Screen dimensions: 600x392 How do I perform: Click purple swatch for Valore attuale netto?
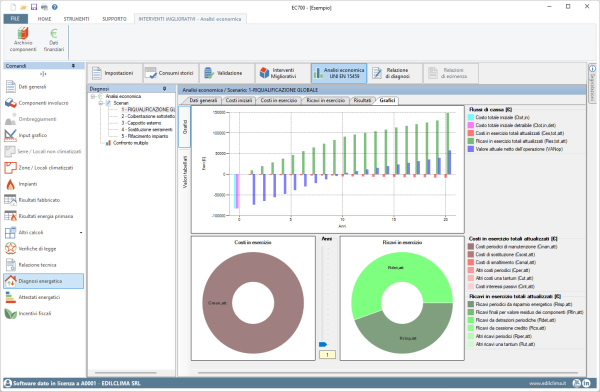pos(471,149)
